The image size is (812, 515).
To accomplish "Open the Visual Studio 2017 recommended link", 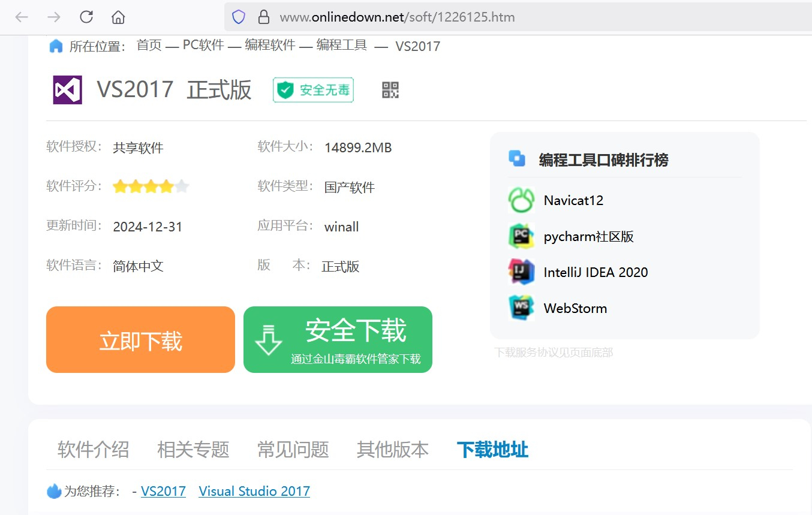I will 254,492.
